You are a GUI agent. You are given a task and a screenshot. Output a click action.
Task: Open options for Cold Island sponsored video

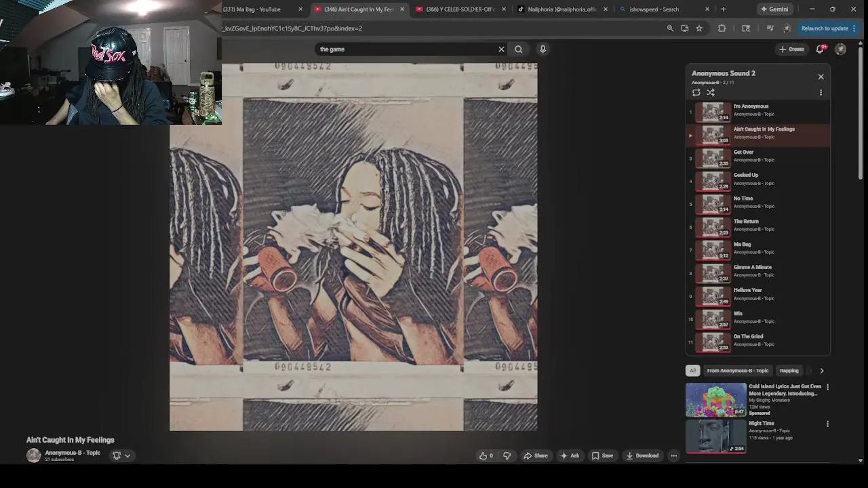point(827,387)
